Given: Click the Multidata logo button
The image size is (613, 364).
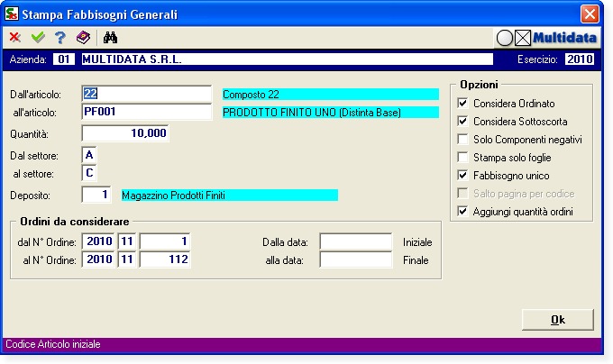Looking at the screenshot, I should click(x=546, y=38).
